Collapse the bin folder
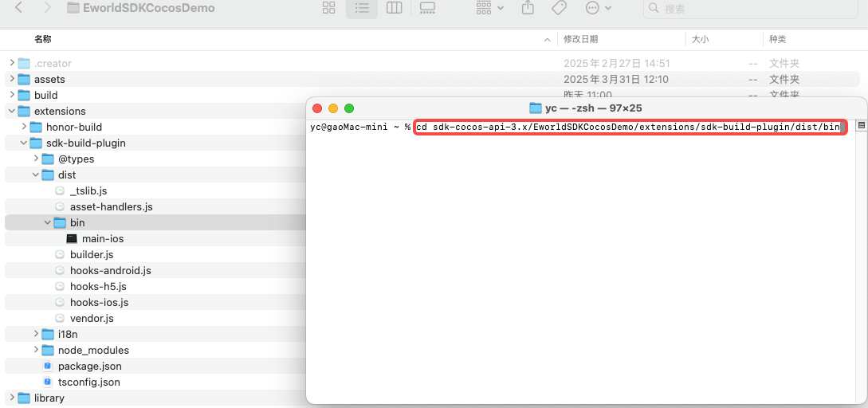Viewport: 868px width, 408px height. [x=48, y=222]
